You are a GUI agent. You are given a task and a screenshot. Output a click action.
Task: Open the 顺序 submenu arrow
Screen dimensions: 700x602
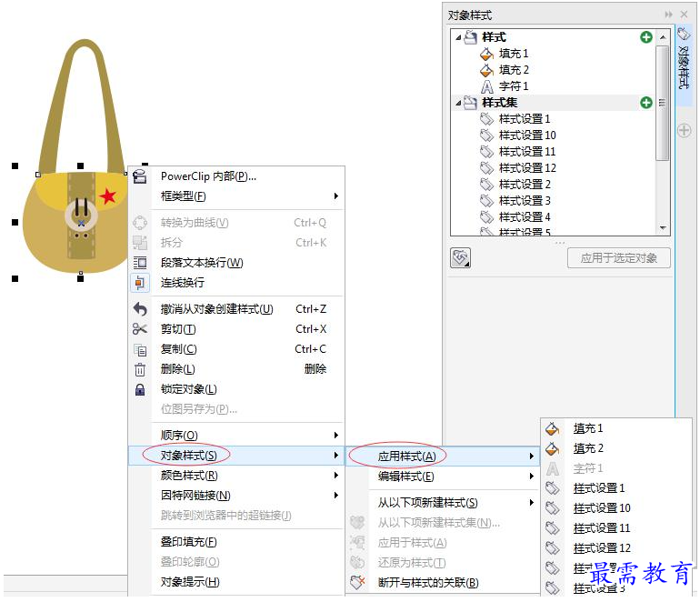[335, 435]
